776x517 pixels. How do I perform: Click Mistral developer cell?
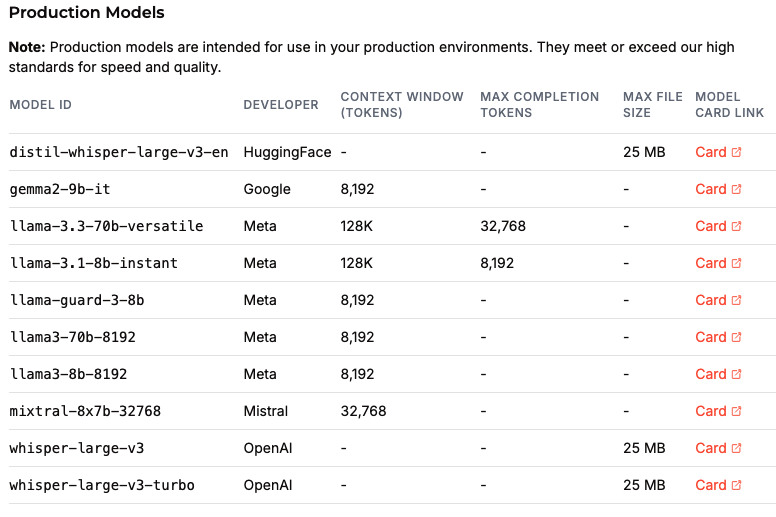[x=265, y=411]
